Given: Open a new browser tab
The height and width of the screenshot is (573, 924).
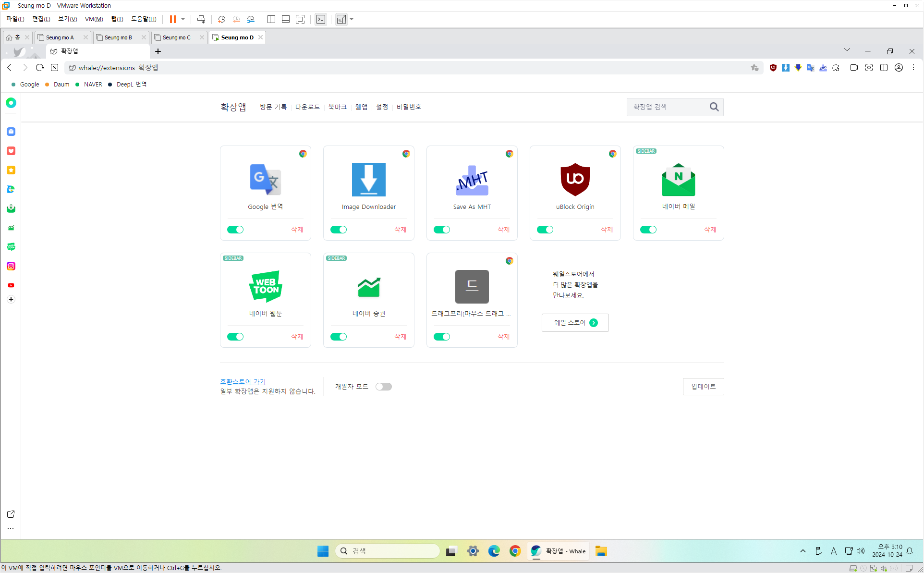Looking at the screenshot, I should (x=158, y=51).
